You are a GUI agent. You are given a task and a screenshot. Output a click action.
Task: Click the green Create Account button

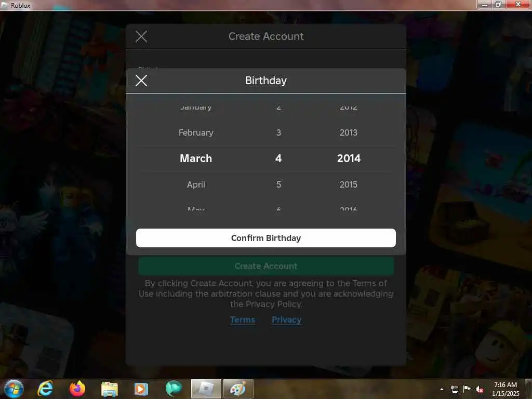tap(265, 266)
